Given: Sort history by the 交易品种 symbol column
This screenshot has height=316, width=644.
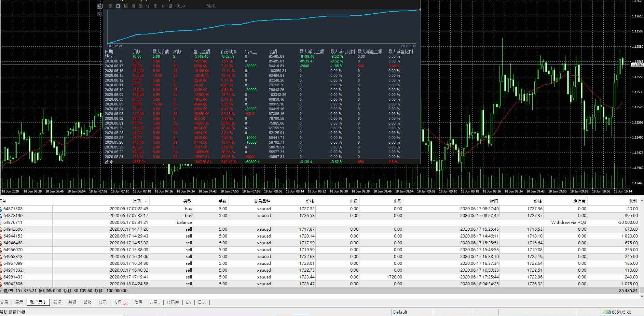Looking at the screenshot, I should coord(262,201).
